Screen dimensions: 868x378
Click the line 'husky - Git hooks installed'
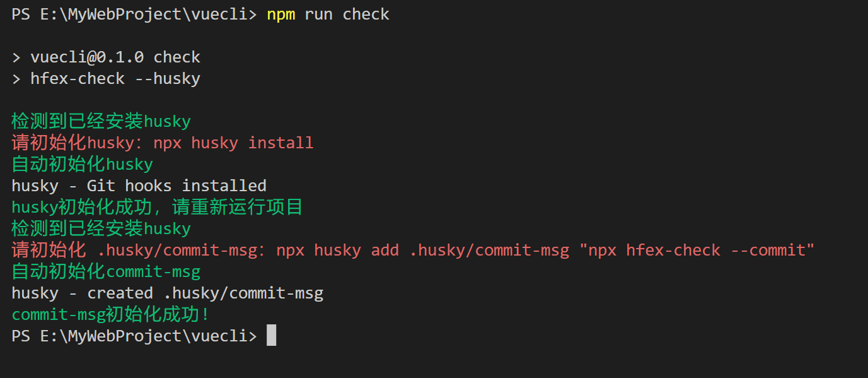tap(139, 186)
